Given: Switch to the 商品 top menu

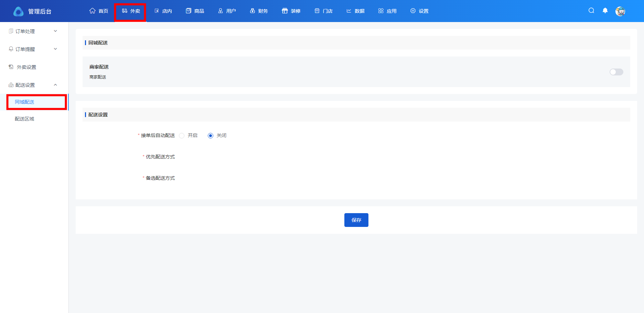Looking at the screenshot, I should click(195, 11).
